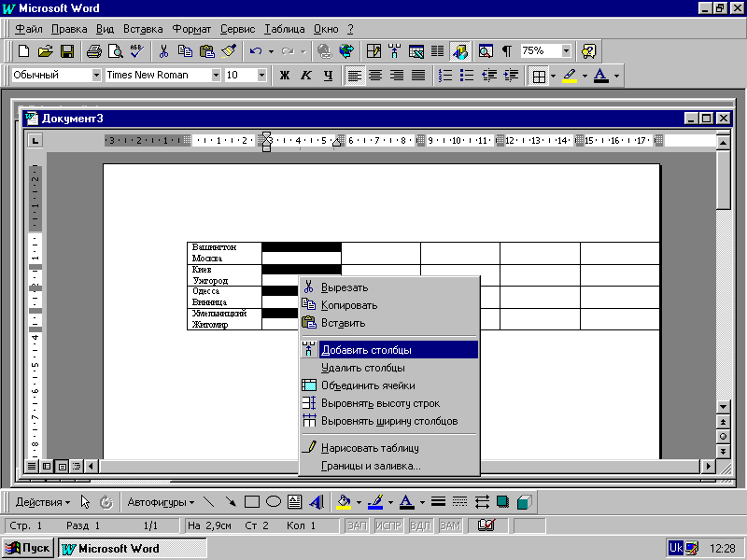Image resolution: width=747 pixels, height=560 pixels.
Task: Apply line color in Drawing toolbar
Action: pyautogui.click(x=376, y=502)
